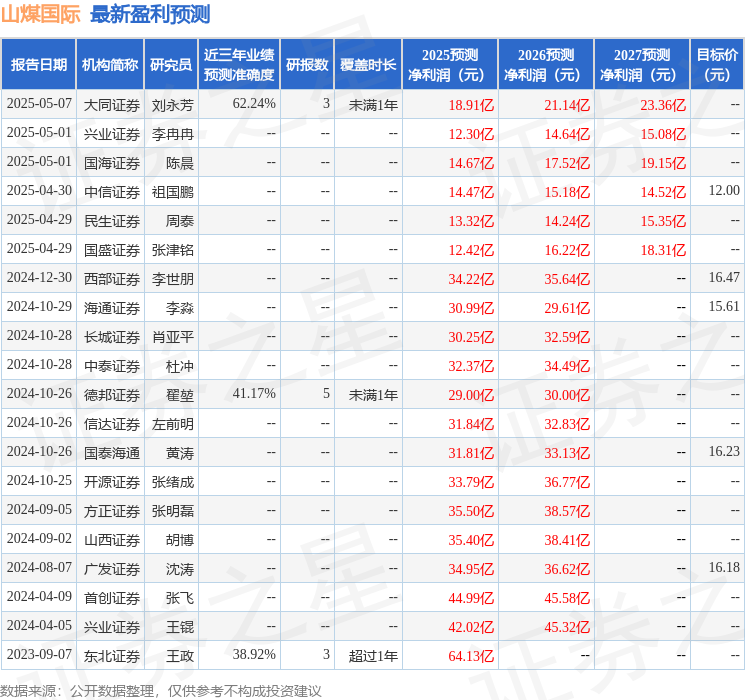Image resolution: width=745 pixels, height=700 pixels.
Task: Click the 中信证券 institution cell
Action: click(112, 192)
